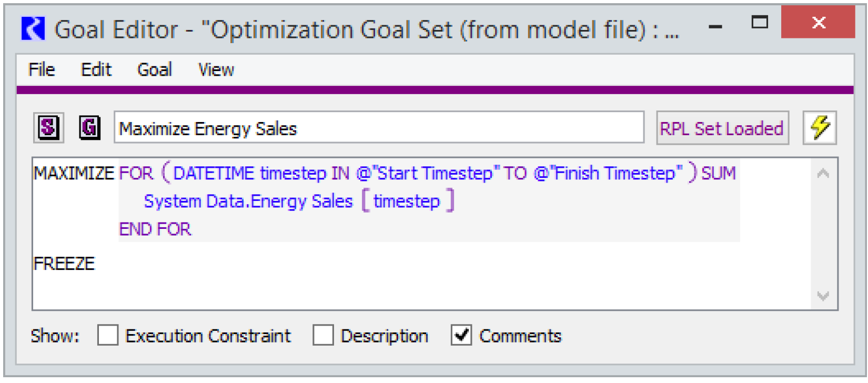The height and width of the screenshot is (383, 868).
Task: Select the MAXIMIZE statement keyword
Action: point(74,173)
